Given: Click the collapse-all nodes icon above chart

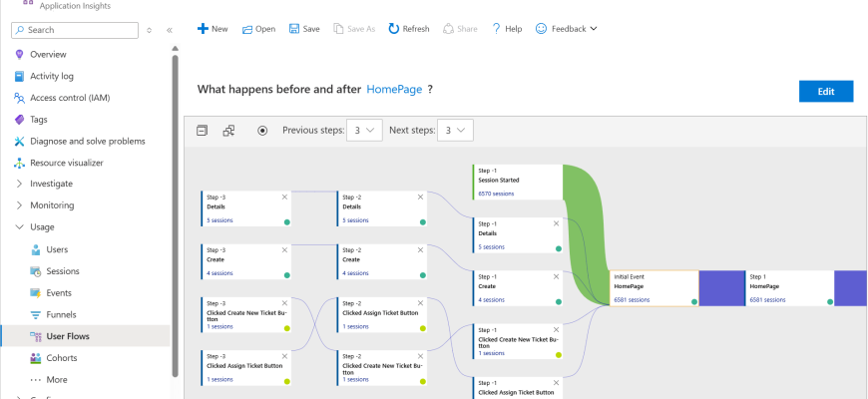Looking at the screenshot, I should coord(202,130).
